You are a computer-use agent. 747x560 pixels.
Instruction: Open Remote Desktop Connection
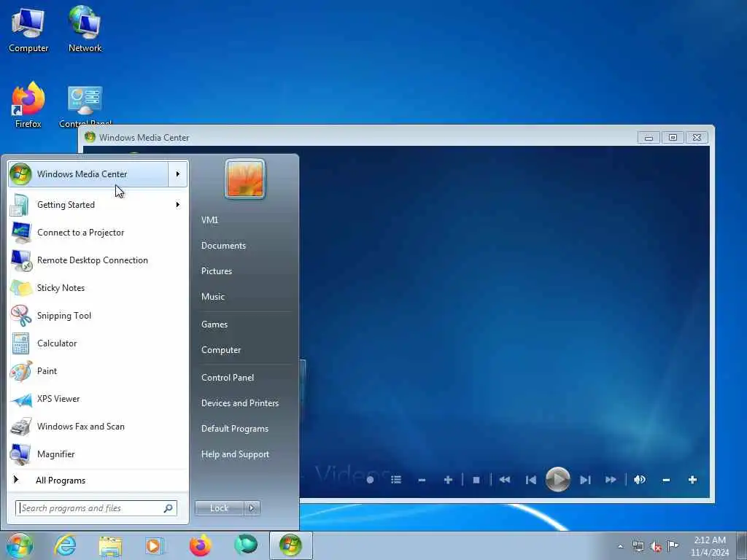tap(98, 260)
